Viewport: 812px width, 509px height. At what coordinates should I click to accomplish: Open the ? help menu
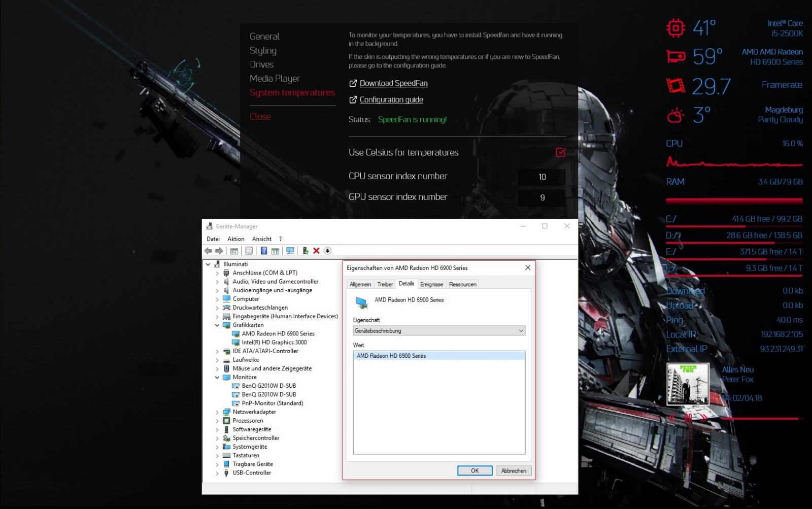tap(280, 239)
